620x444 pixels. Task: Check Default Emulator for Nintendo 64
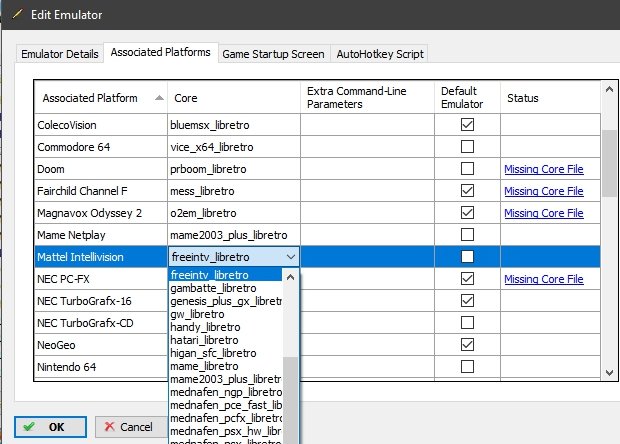pos(467,367)
